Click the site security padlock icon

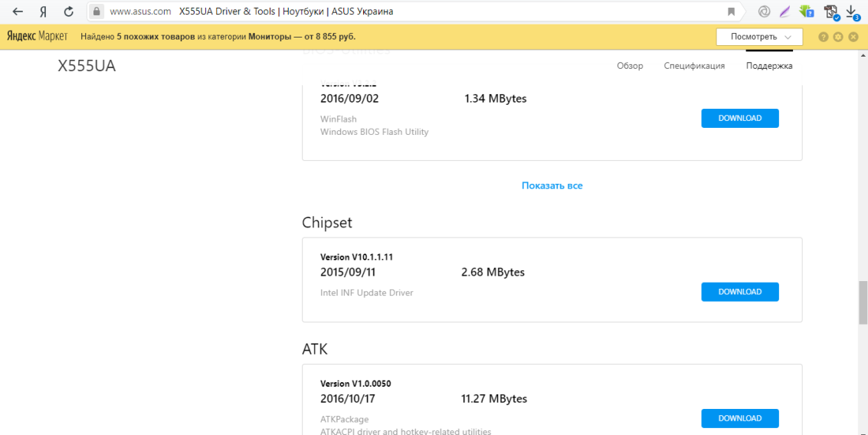(96, 11)
